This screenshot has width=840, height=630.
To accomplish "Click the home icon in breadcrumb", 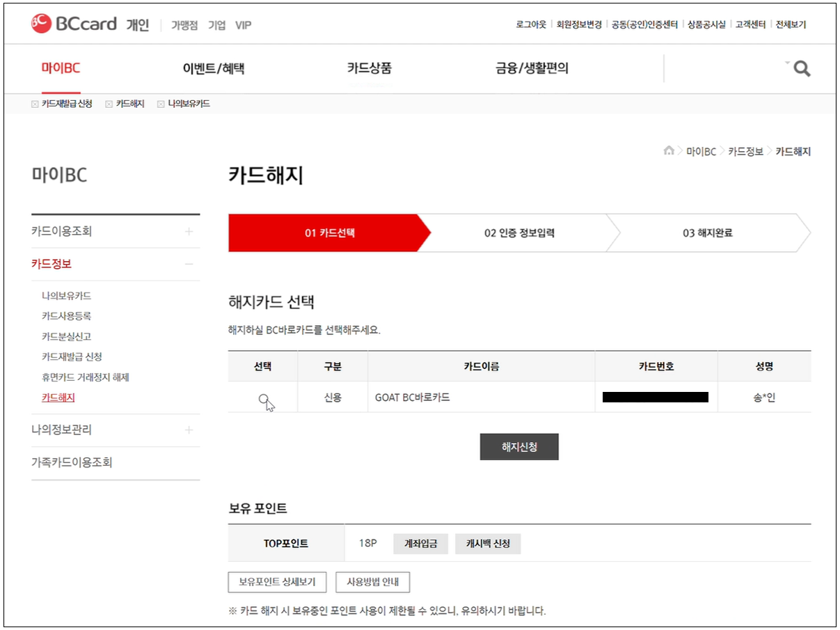I will (669, 151).
